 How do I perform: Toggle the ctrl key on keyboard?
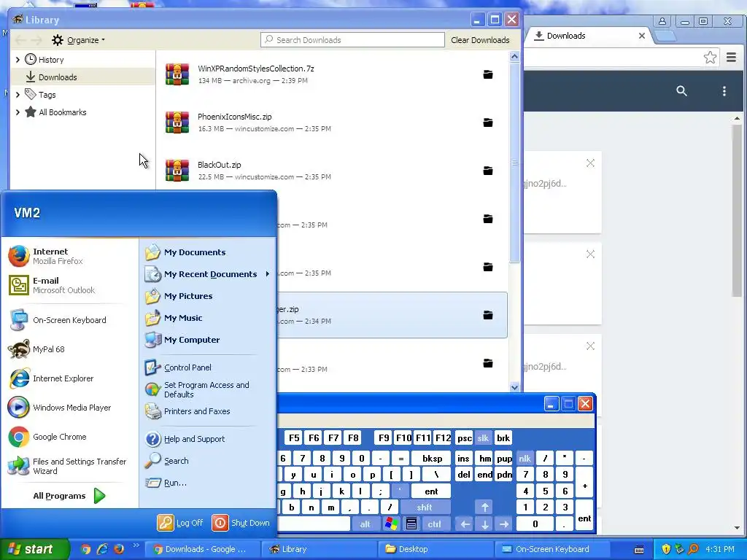click(434, 524)
